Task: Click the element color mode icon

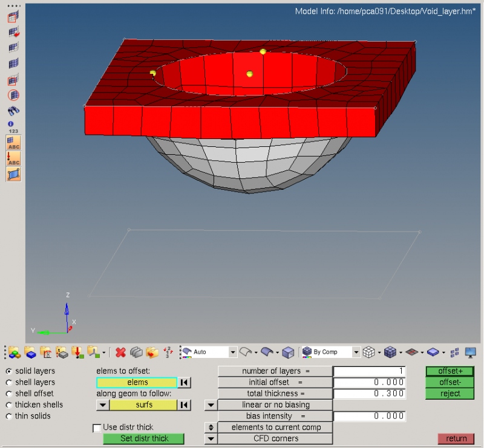Action: 307,352
